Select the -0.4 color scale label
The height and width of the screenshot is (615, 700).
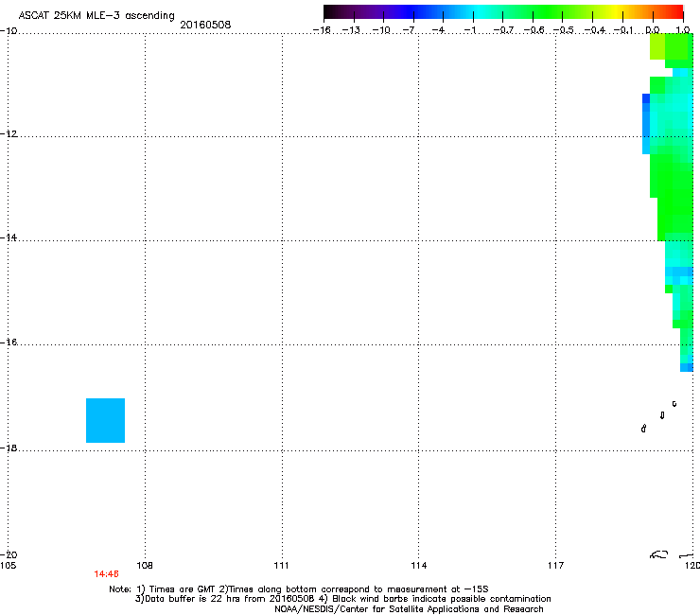click(x=595, y=30)
